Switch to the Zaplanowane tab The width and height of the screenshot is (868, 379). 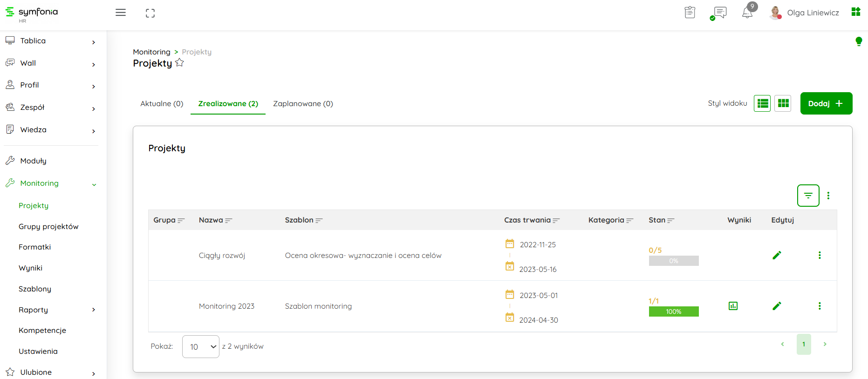[303, 104]
